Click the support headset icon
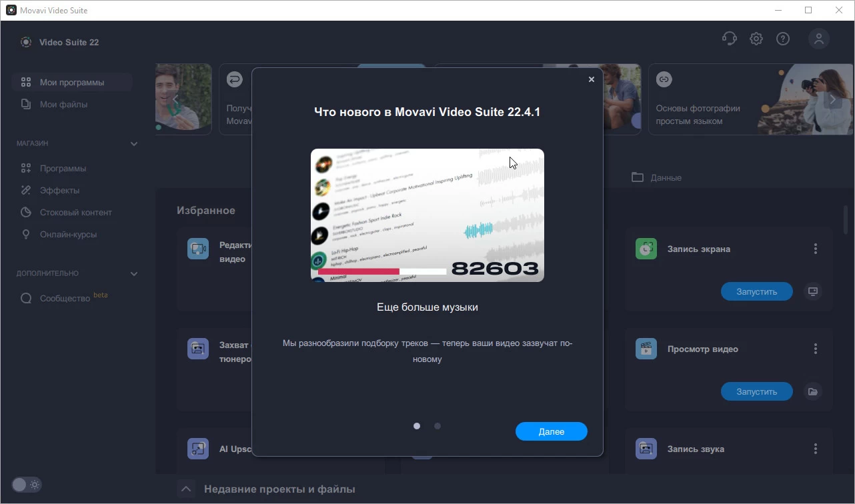Viewport: 855px width, 504px height. click(729, 39)
